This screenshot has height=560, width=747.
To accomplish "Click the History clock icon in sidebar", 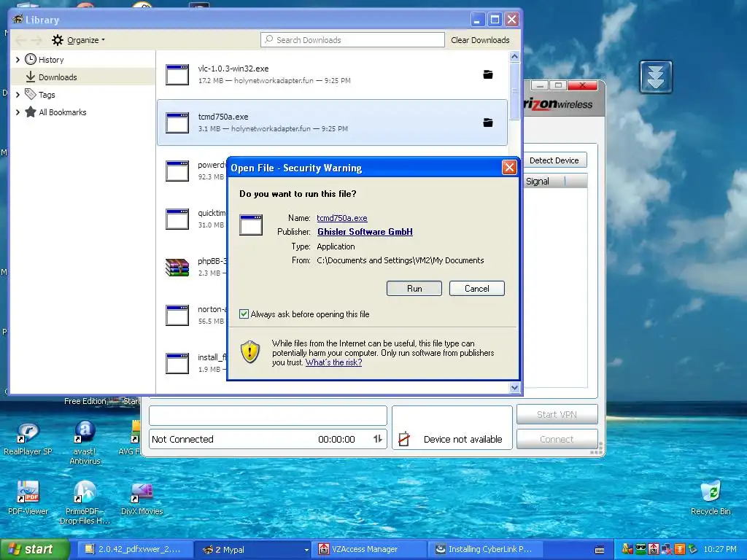I will (x=31, y=59).
